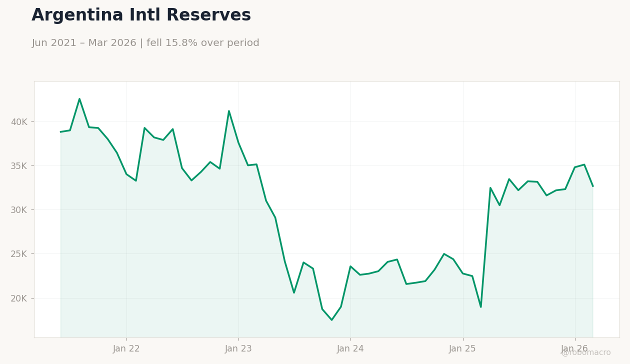Click the Jan 26 x-axis label
The image size is (630, 364).
[x=574, y=349]
